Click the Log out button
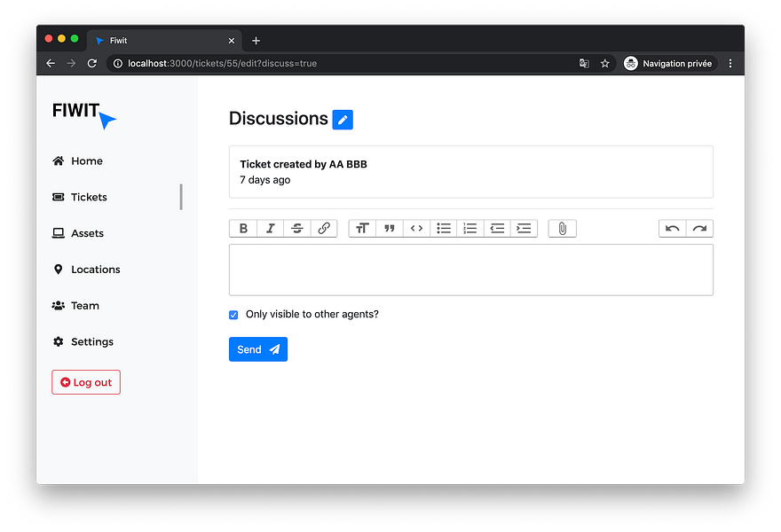 click(x=86, y=382)
